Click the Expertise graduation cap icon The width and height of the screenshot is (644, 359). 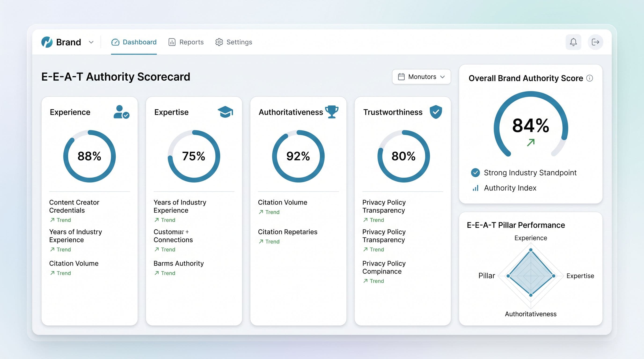coord(225,112)
